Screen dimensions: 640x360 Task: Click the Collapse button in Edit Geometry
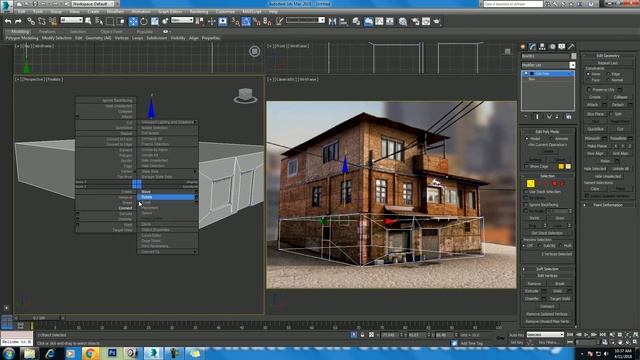pyautogui.click(x=620, y=97)
